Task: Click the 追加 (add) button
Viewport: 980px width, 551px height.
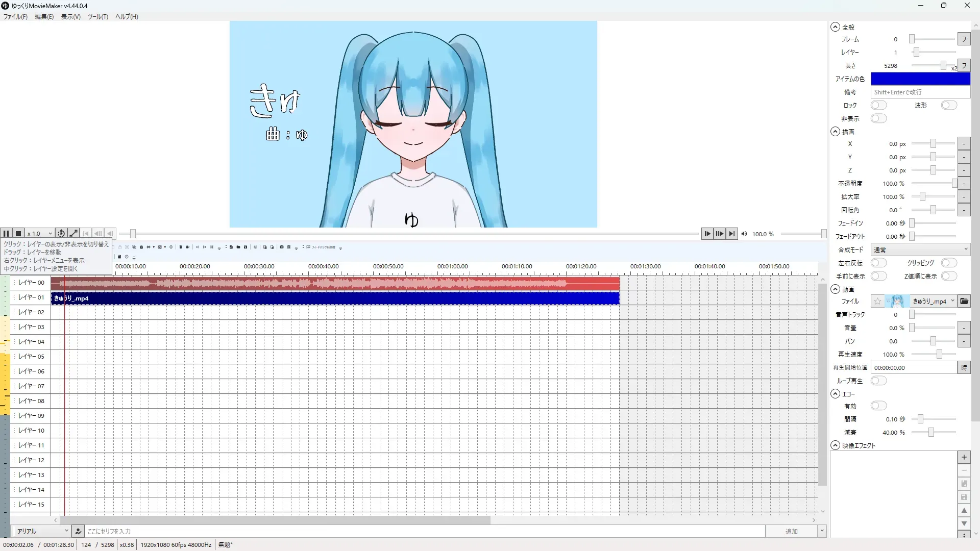Action: (x=791, y=531)
